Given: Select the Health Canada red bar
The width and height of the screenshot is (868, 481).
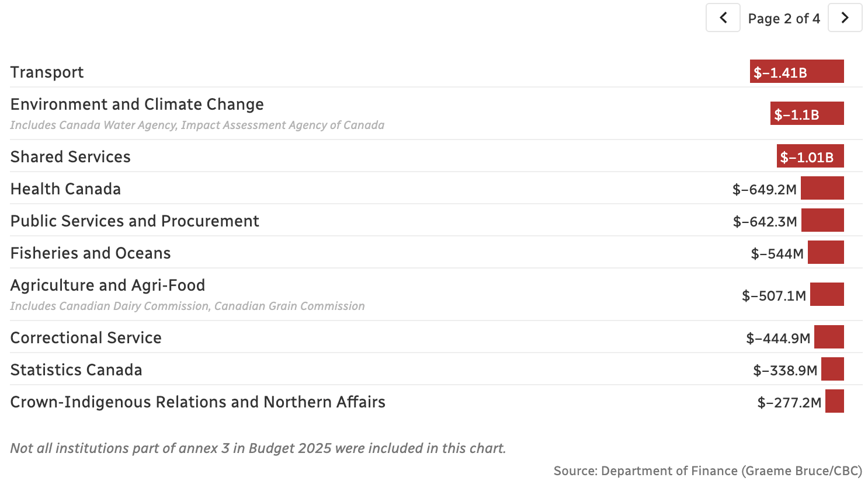Looking at the screenshot, I should point(822,189).
